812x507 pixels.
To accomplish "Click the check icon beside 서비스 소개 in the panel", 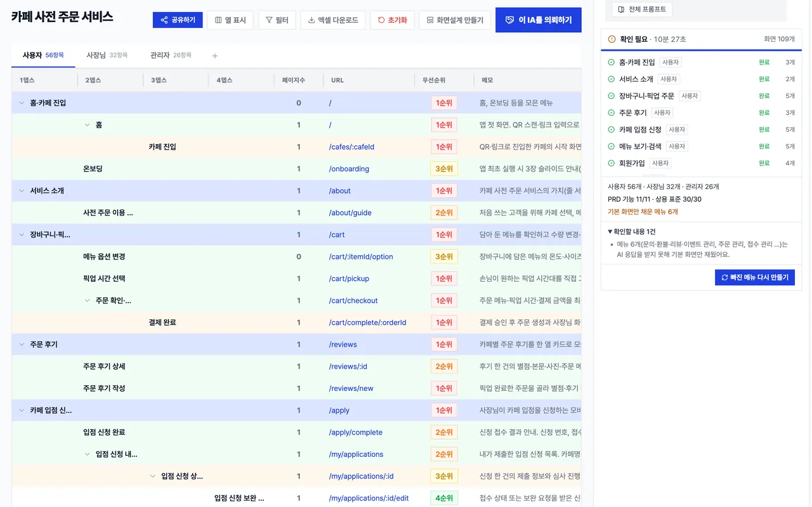I will point(612,79).
